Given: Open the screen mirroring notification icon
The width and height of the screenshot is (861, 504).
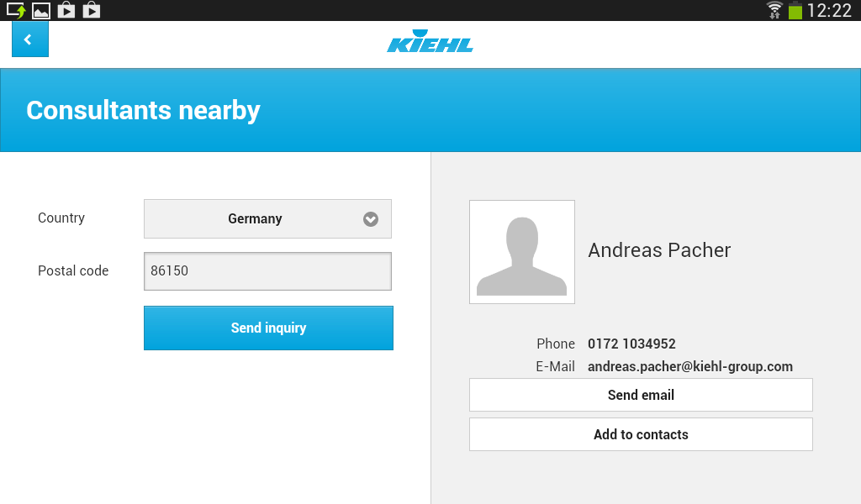Looking at the screenshot, I should pyautogui.click(x=16, y=10).
